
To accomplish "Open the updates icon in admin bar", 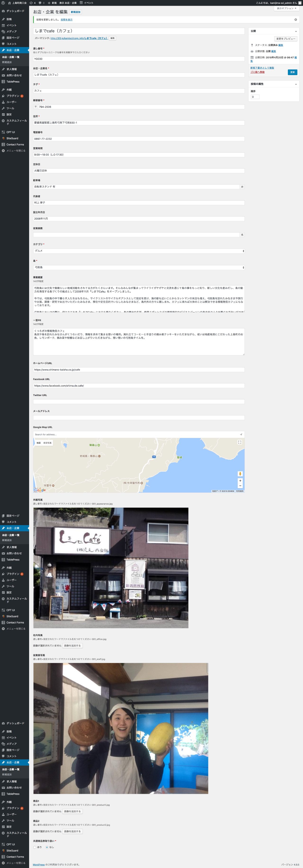I will pos(32,3).
